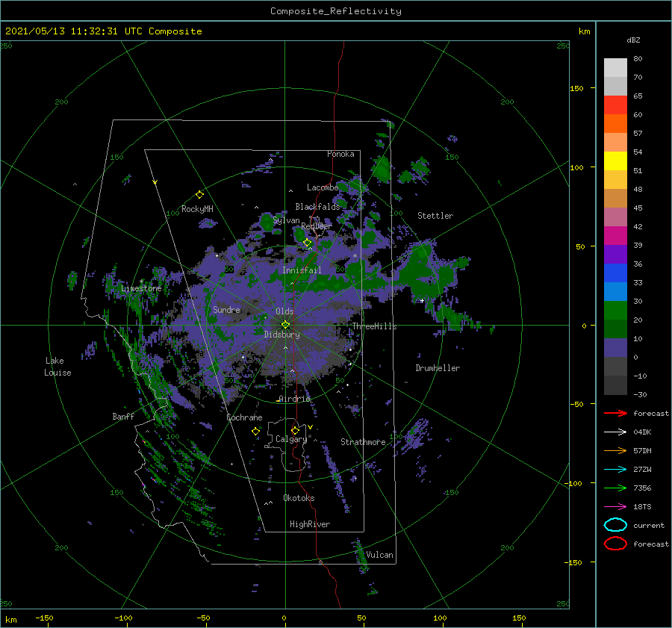Click the yellow diamond marker in Calgary

[295, 430]
